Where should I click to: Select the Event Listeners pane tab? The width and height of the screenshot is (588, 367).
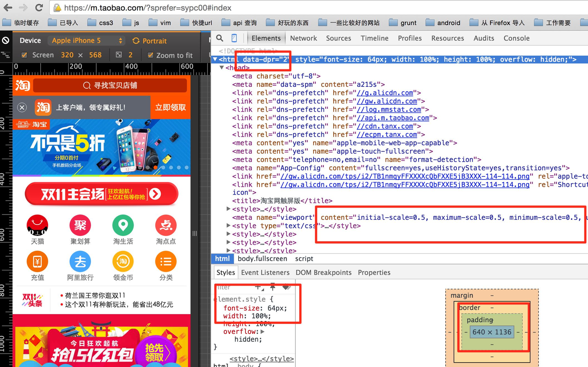pos(265,272)
